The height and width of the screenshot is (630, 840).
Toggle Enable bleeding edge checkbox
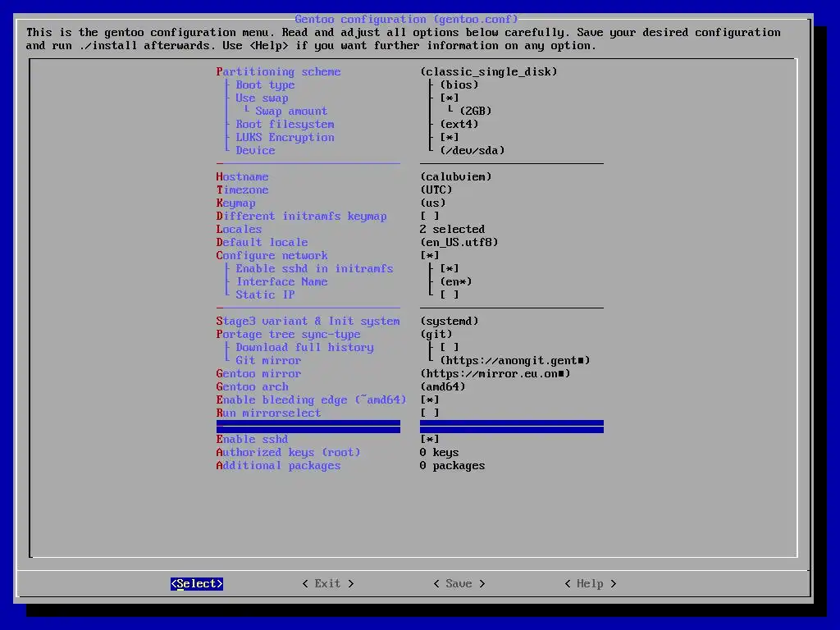430,399
